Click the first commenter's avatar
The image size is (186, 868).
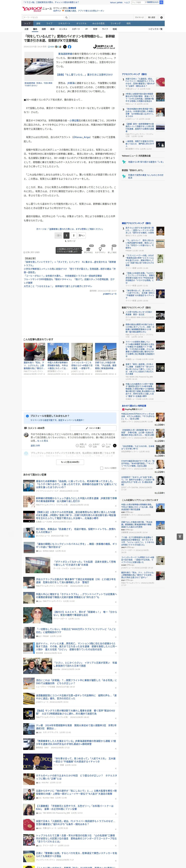26,435
